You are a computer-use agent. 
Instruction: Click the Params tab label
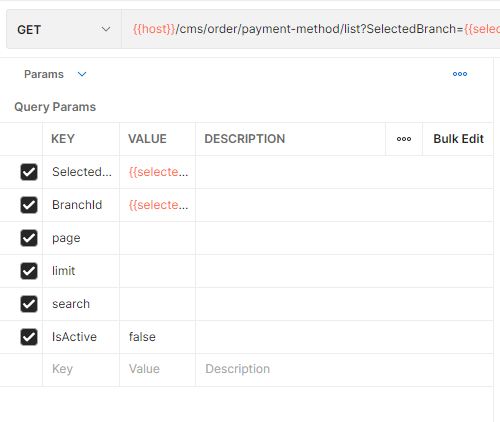(x=44, y=74)
